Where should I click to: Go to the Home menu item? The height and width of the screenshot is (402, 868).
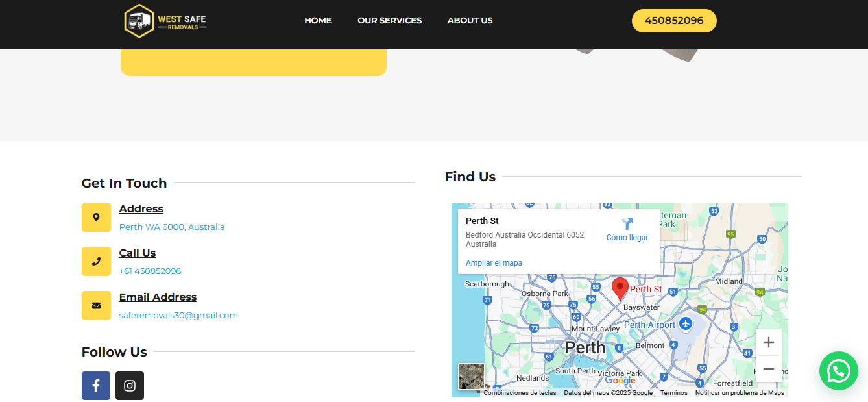pos(318,21)
